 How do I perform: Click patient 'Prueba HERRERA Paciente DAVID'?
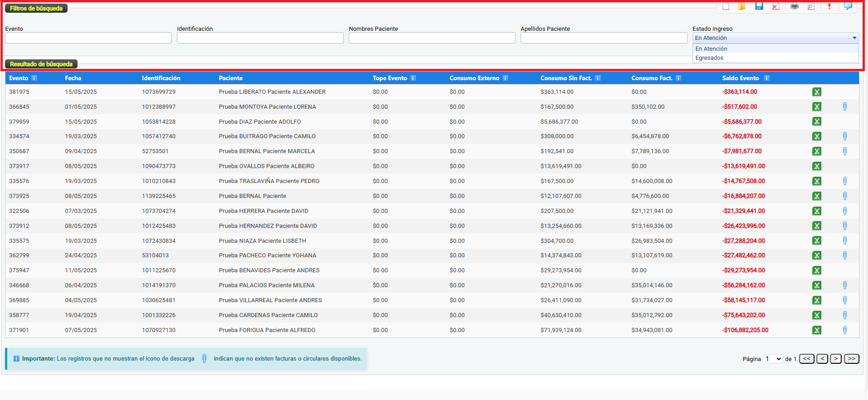coord(263,211)
